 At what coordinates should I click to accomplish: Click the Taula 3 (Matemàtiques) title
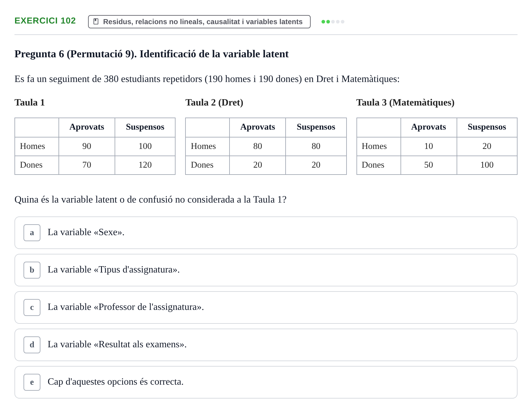pos(405,102)
